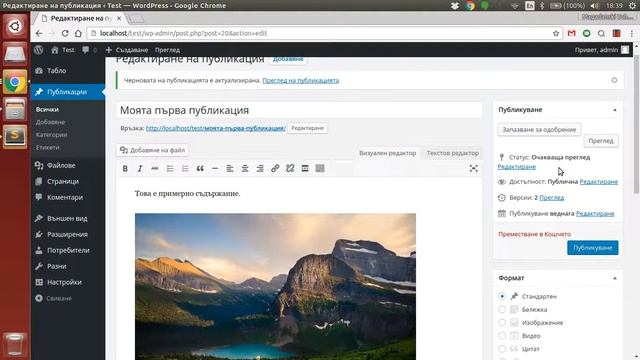Open Категории submenu item
The image size is (640, 360).
(x=51, y=135)
